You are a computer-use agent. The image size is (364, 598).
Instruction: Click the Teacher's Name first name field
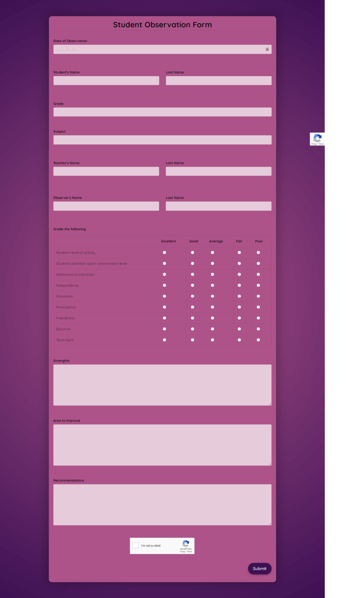pyautogui.click(x=106, y=171)
